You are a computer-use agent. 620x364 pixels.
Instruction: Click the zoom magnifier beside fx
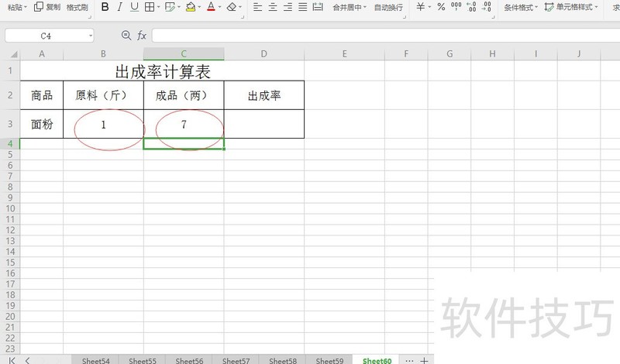click(x=126, y=36)
